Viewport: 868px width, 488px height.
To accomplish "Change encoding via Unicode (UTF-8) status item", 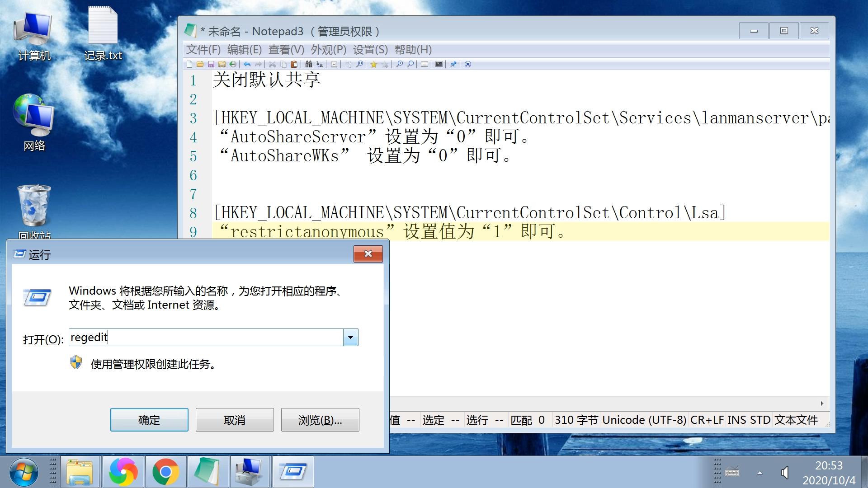I will pos(644,420).
